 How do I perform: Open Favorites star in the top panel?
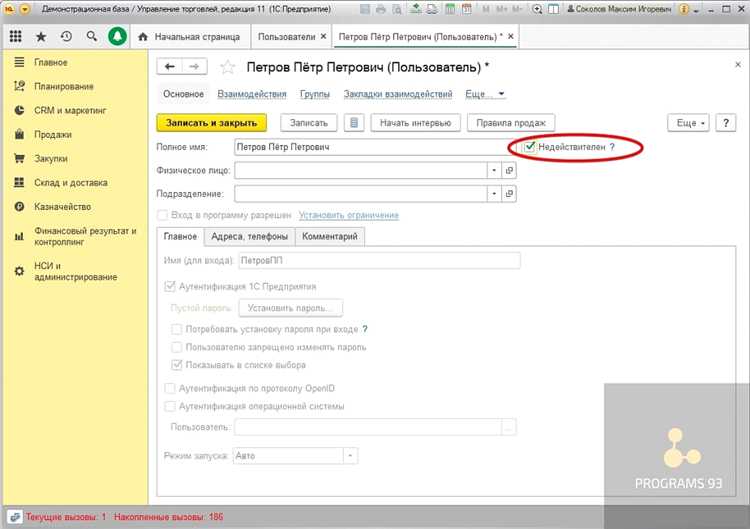[x=41, y=36]
